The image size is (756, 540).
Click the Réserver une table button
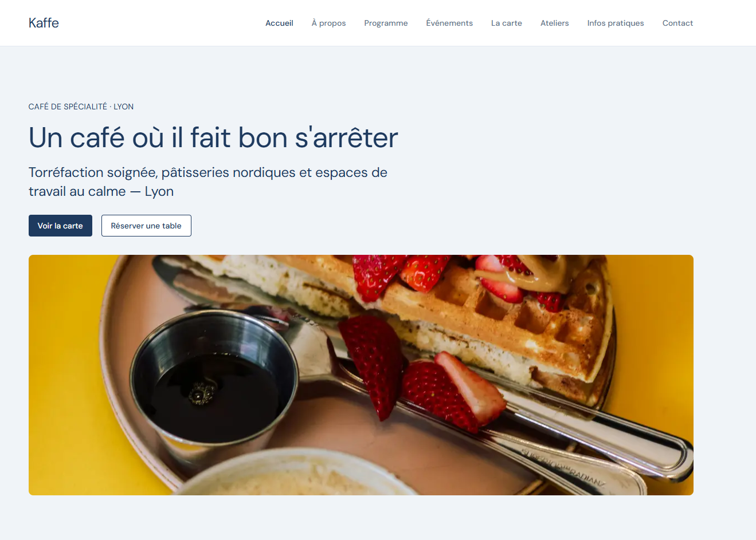coord(146,226)
